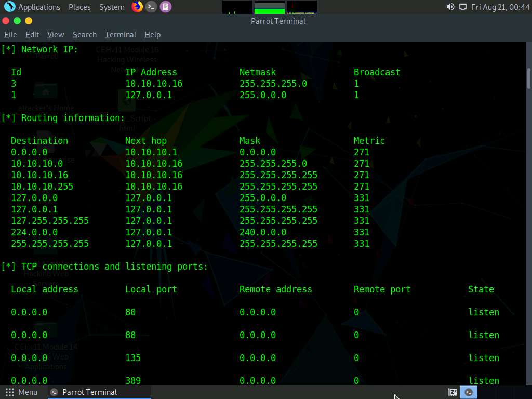Click destination 10.10.10.255
The height and width of the screenshot is (399, 532).
(42, 187)
